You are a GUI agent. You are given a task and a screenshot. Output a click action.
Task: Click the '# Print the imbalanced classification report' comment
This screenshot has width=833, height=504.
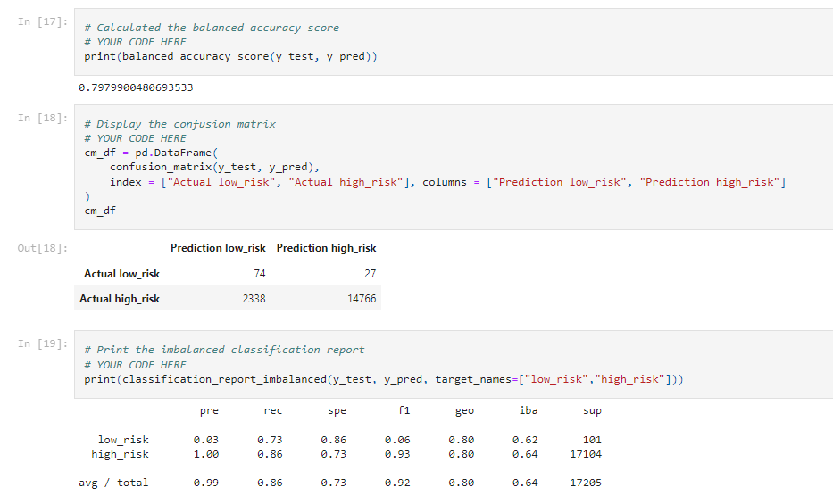coord(224,350)
